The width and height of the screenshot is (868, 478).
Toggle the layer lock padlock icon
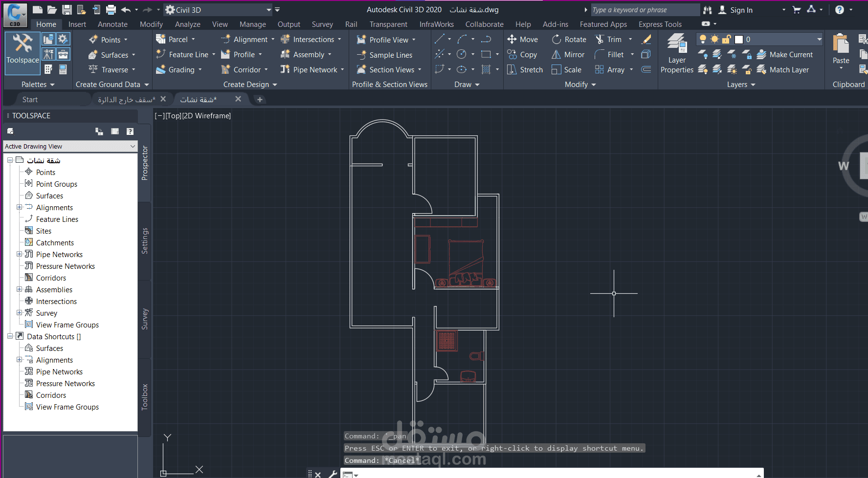pos(727,39)
